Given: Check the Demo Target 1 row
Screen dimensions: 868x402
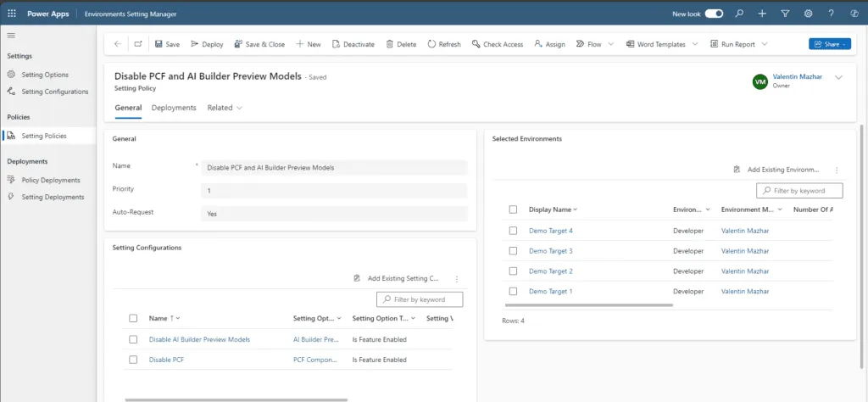Looking at the screenshot, I should click(513, 291).
